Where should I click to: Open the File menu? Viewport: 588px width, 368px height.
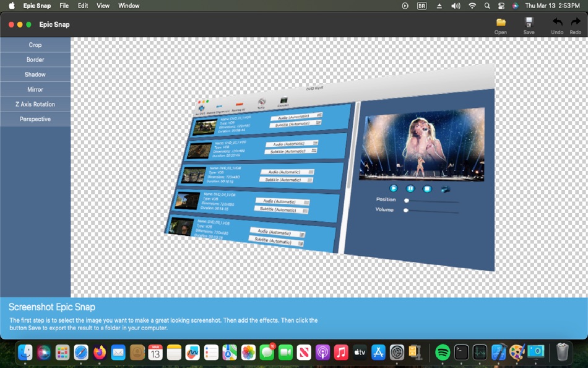64,6
